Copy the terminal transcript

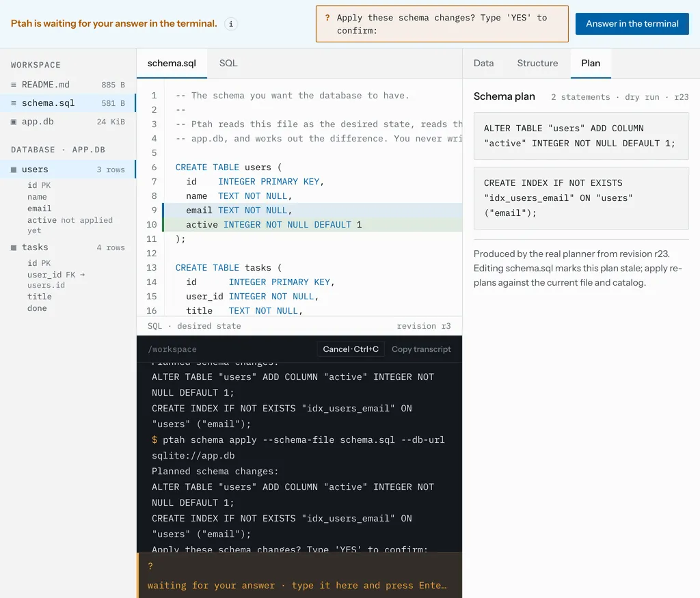click(421, 349)
